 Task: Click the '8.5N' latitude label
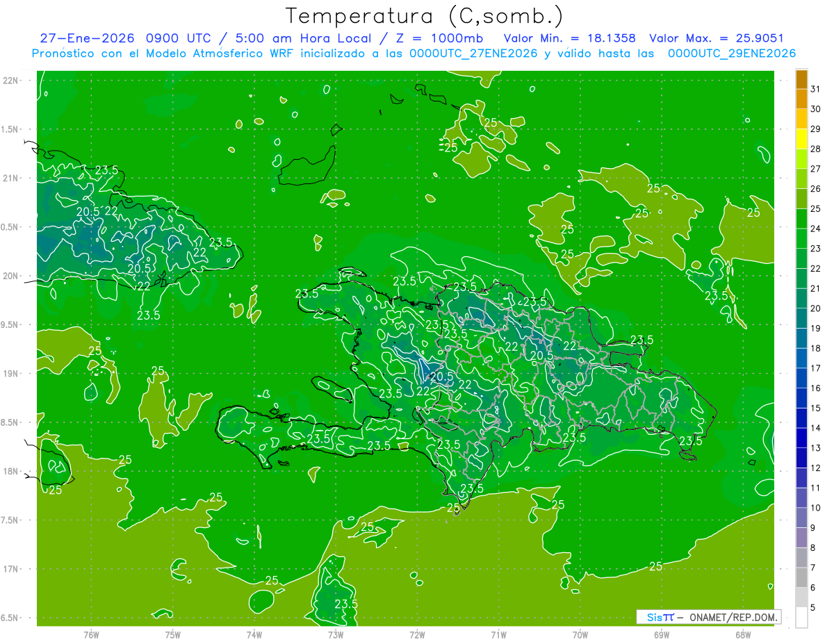click(x=10, y=422)
